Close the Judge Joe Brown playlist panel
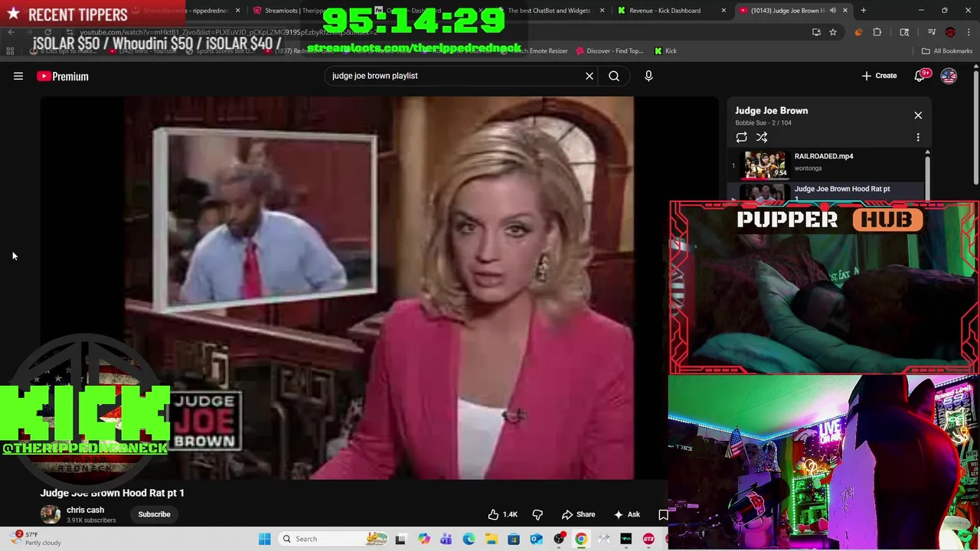The height and width of the screenshot is (551, 980). 918,115
